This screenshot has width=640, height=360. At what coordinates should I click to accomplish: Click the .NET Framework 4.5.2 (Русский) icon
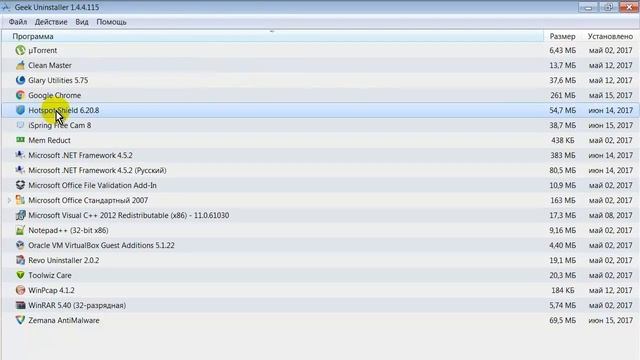20,170
